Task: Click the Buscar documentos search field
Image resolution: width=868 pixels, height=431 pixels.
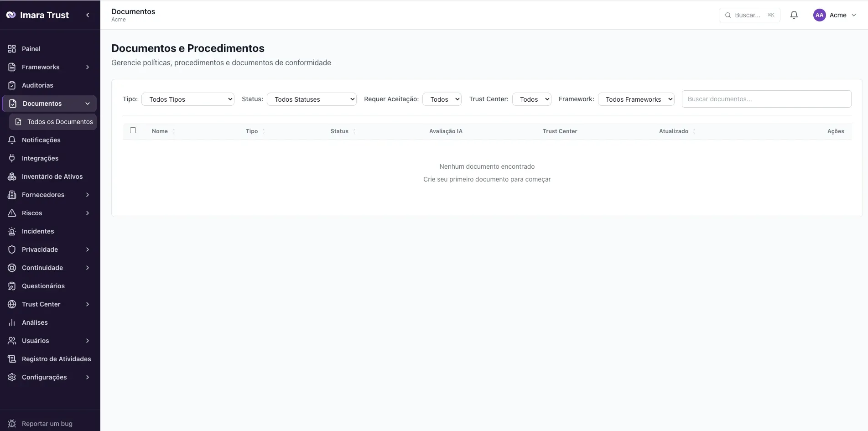Action: coord(766,99)
